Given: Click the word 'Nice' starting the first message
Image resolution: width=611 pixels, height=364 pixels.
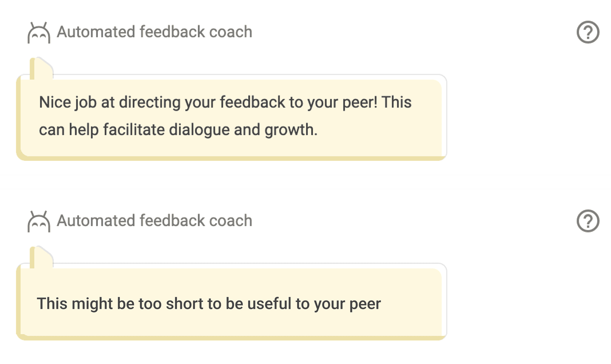Looking at the screenshot, I should pyautogui.click(x=55, y=102).
